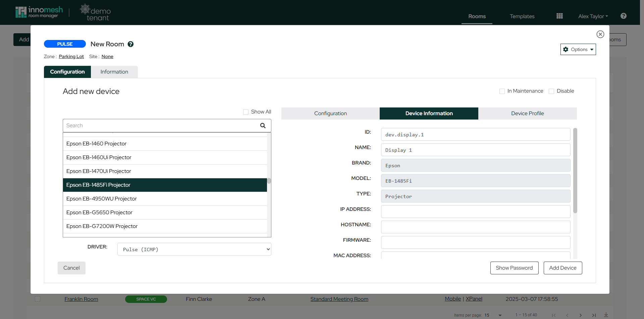Select Epson EB-1460 Projector

165,144
